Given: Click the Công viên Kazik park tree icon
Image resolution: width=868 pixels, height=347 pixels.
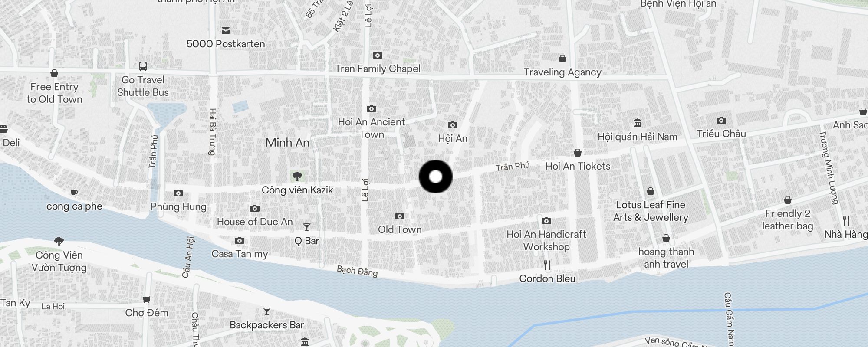Looking at the screenshot, I should point(297,177).
